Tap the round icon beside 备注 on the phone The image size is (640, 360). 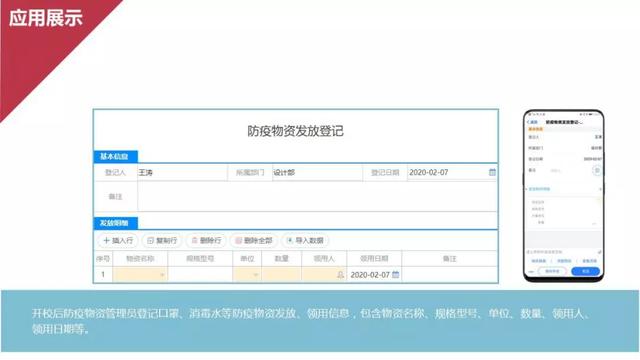pos(596,170)
